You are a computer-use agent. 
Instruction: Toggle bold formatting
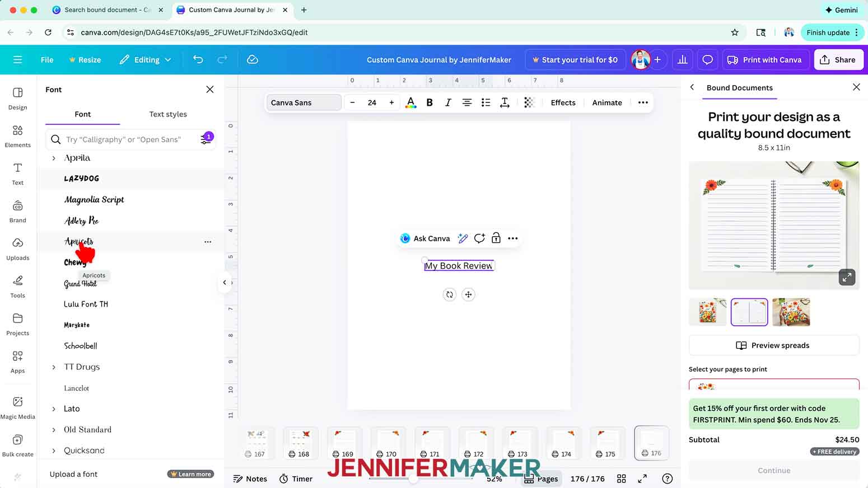430,102
